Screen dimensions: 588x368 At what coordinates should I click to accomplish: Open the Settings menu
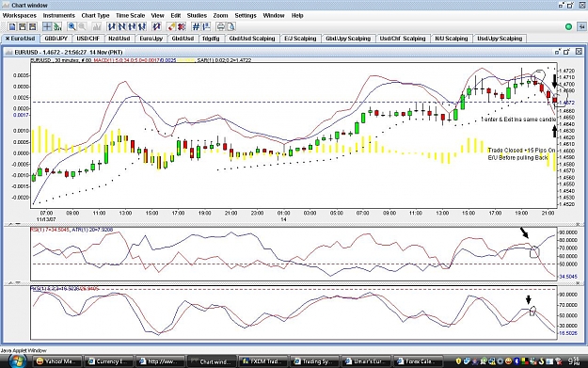pos(246,15)
